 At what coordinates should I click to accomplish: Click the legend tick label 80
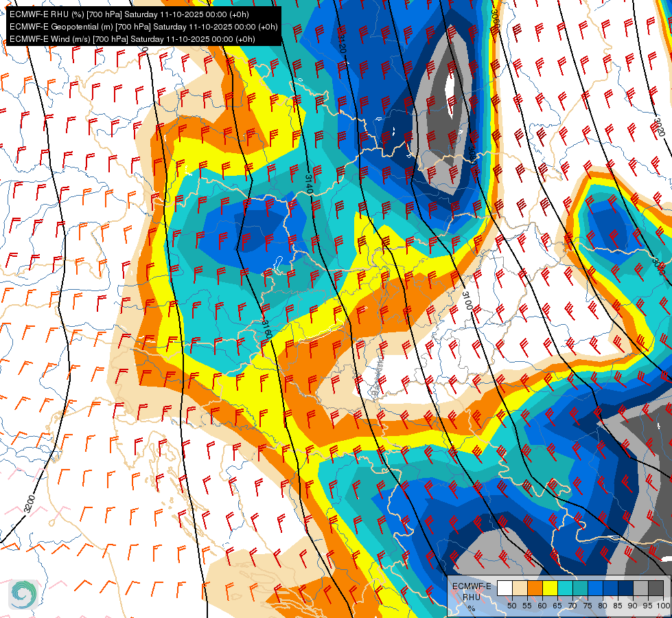[603, 606]
